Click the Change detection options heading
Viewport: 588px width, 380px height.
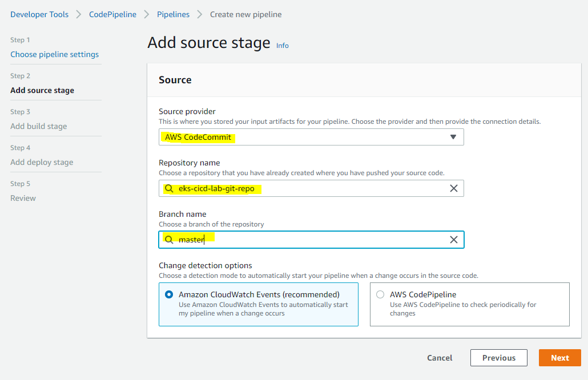click(205, 265)
